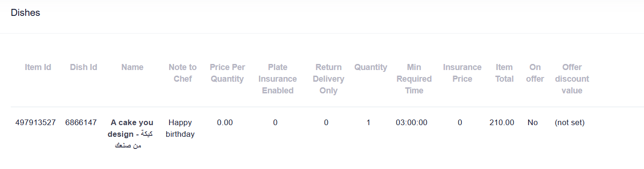This screenshot has width=644, height=169.
Task: Click the On offer column header
Action: (535, 73)
